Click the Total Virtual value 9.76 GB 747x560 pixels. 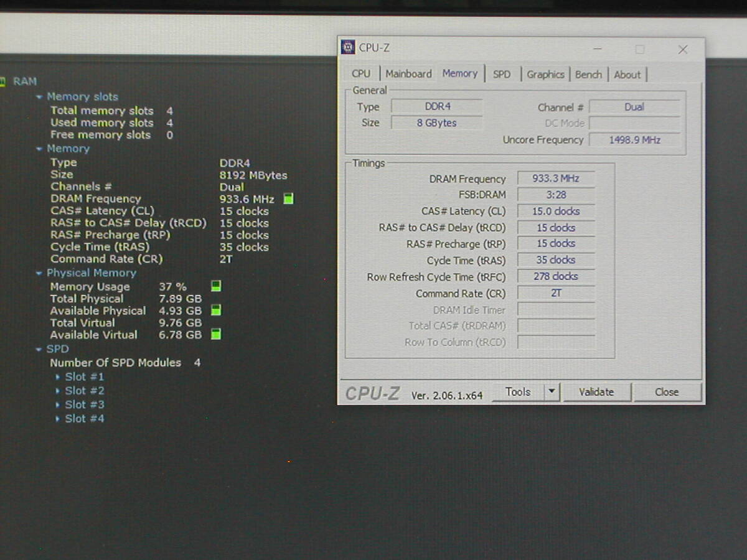point(180,323)
